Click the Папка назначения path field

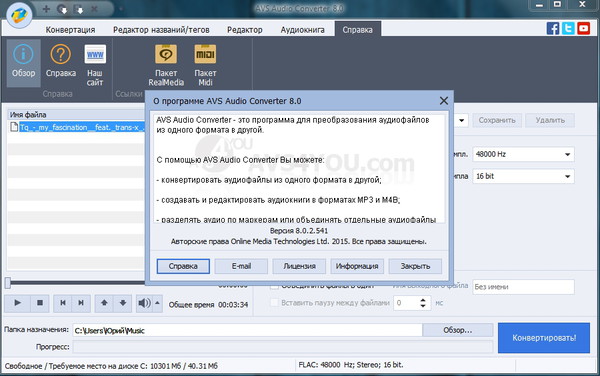[247, 330]
